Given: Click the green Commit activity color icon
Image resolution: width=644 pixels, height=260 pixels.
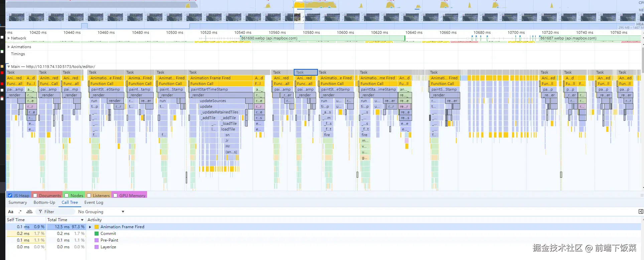Looking at the screenshot, I should click(x=97, y=234).
